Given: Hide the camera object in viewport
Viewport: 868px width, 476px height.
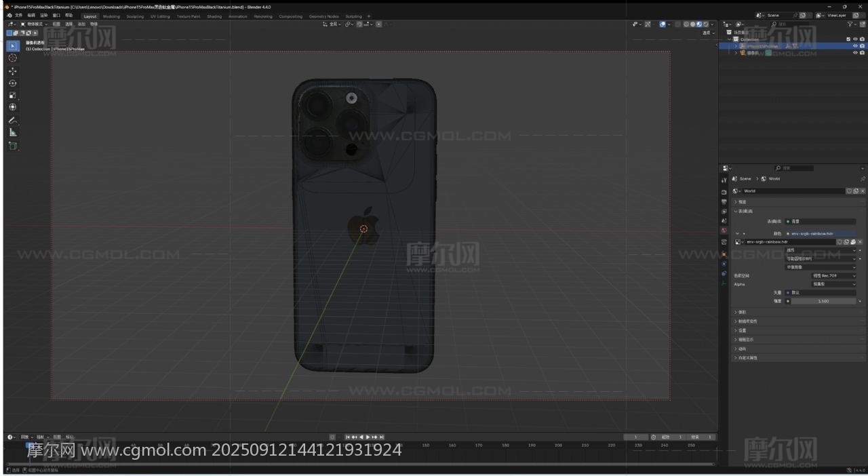Looking at the screenshot, I should (x=855, y=53).
